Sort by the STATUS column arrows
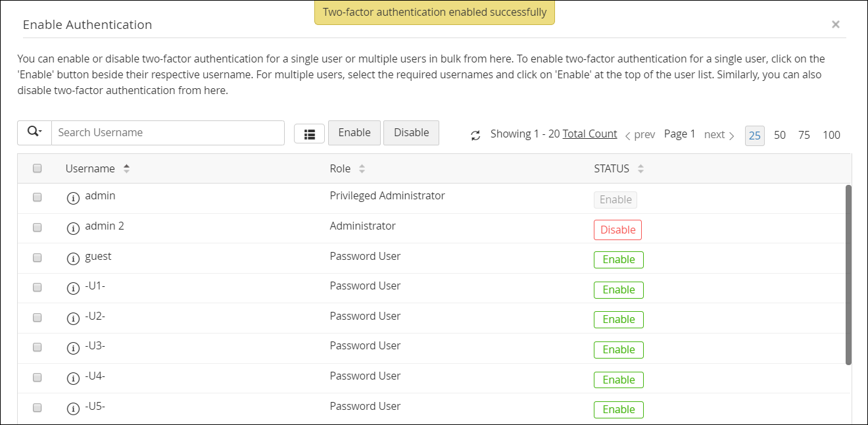Viewport: 868px width, 425px height. [x=640, y=168]
